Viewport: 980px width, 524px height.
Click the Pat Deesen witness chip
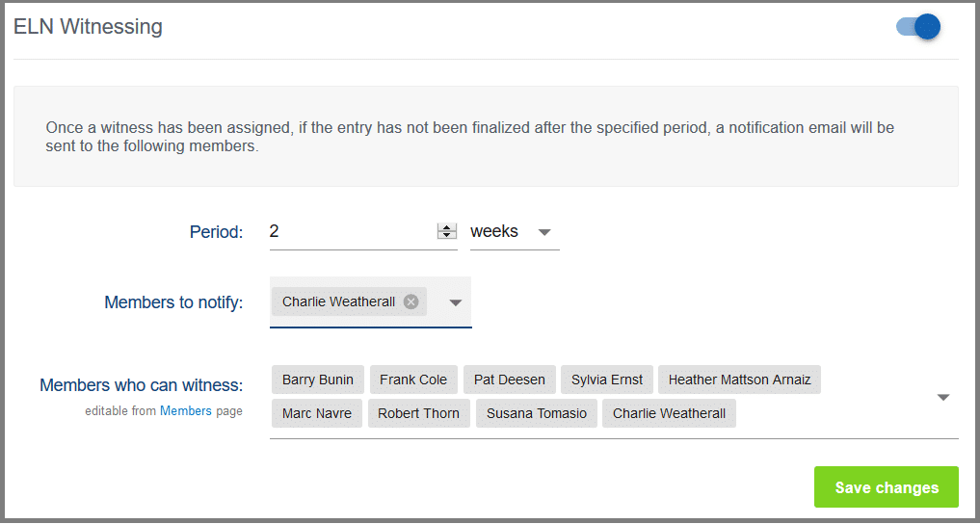(x=509, y=380)
